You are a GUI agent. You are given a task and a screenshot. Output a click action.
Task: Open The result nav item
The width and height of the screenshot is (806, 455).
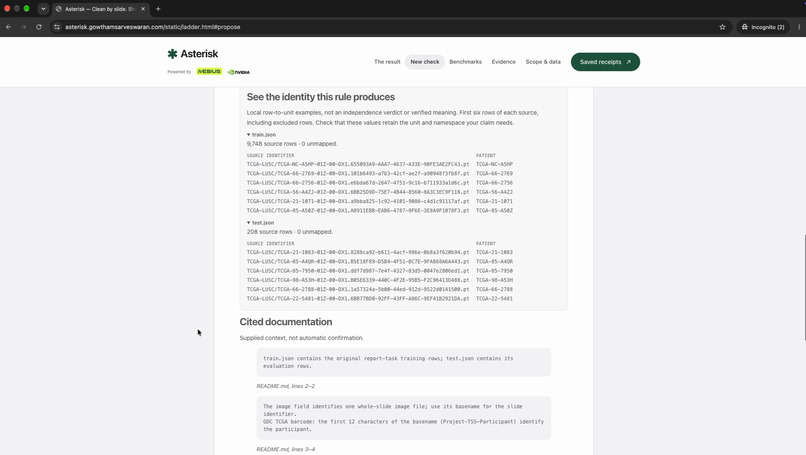(387, 62)
